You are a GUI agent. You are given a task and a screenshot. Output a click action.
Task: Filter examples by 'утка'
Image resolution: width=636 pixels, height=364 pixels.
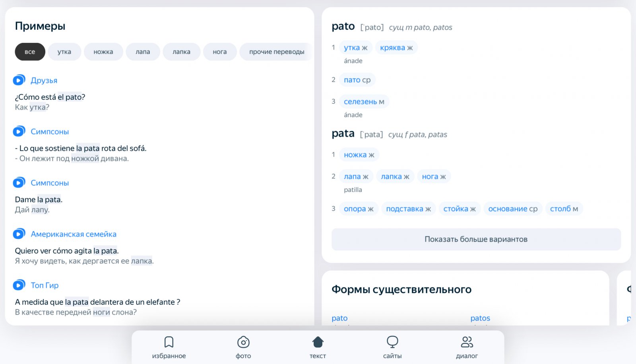(64, 52)
